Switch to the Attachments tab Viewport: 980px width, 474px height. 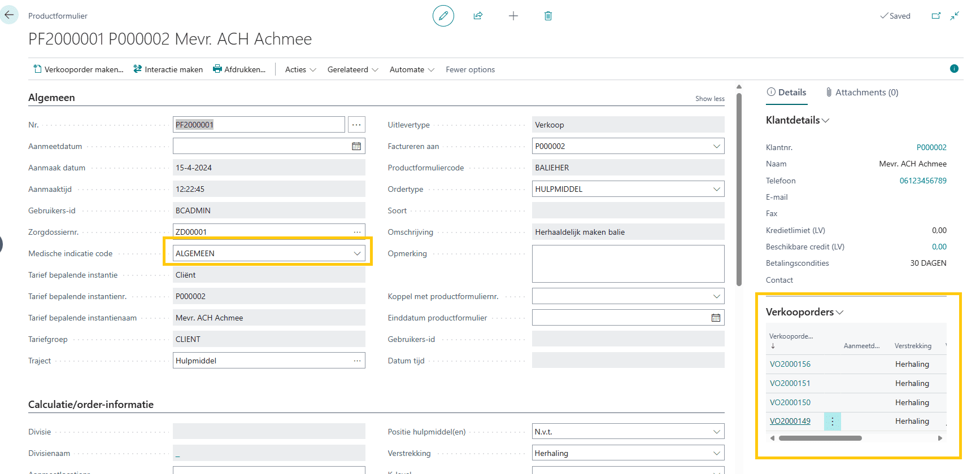pos(861,93)
